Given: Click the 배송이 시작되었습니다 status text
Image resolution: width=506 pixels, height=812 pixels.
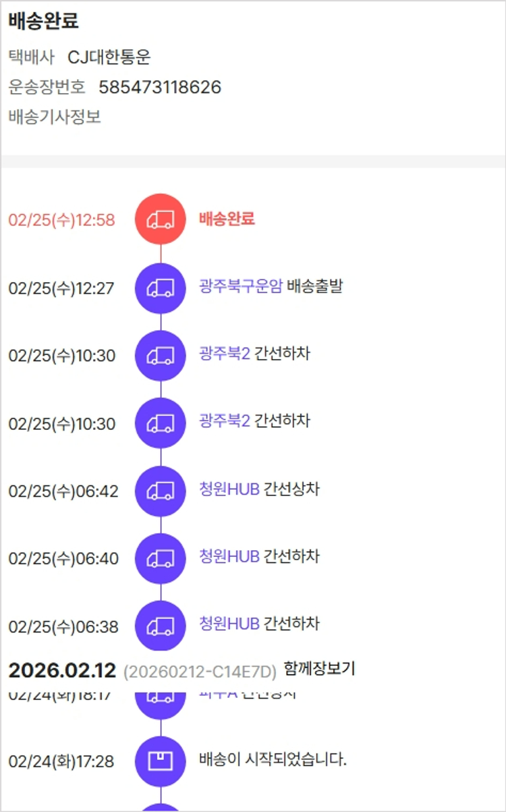Looking at the screenshot, I should coord(273,760).
